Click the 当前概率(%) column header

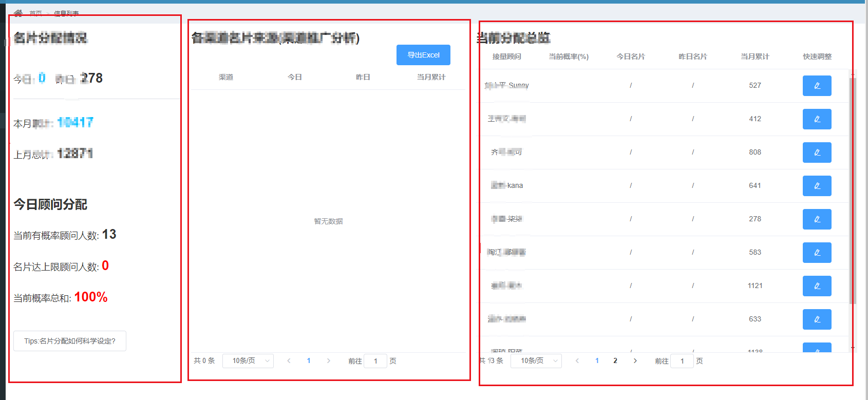[569, 56]
